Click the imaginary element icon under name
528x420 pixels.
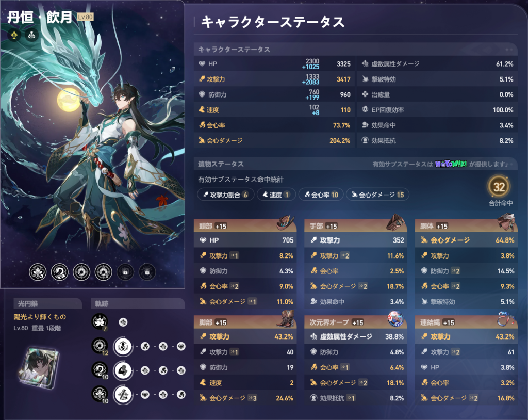[x=14, y=35]
